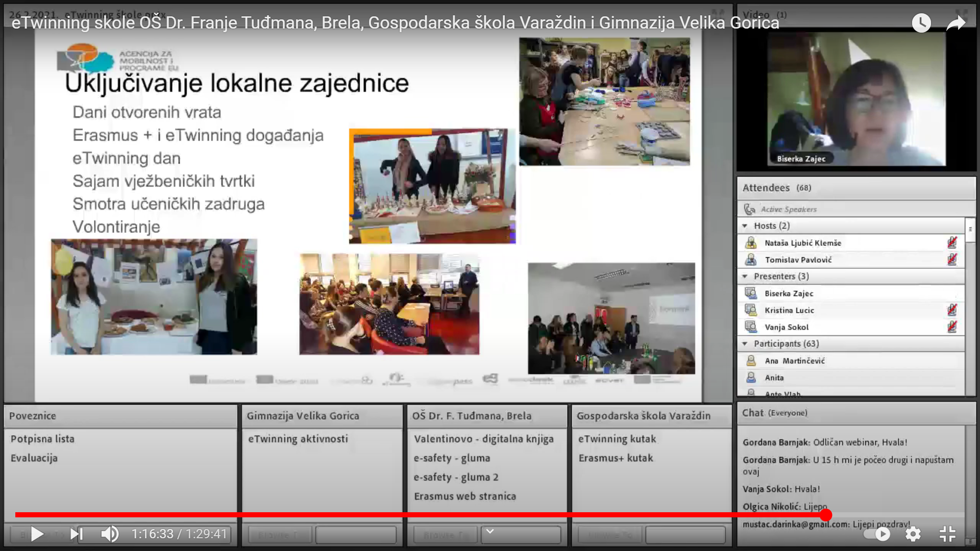This screenshot has height=551, width=980.
Task: Select attendee Ana Martinčević in list
Action: tap(851, 361)
